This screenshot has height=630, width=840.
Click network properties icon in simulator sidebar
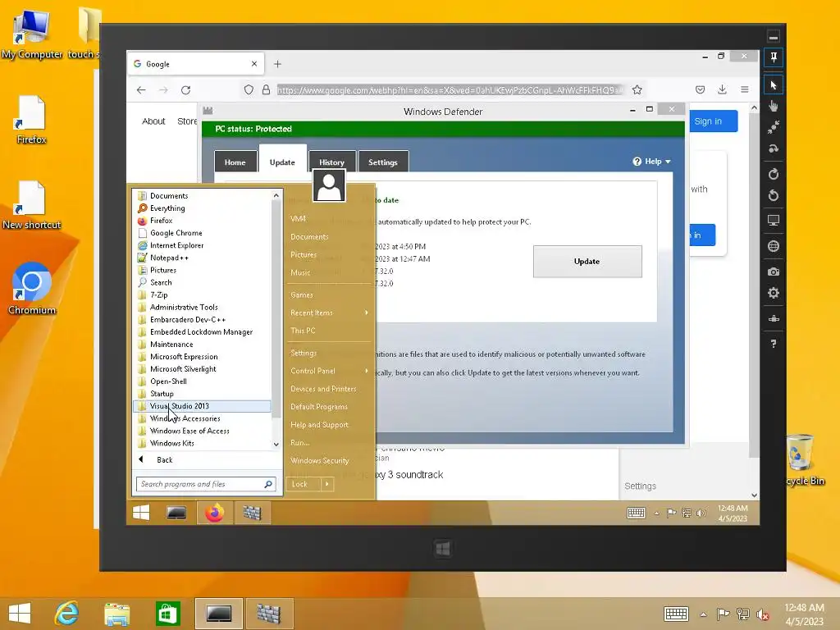point(774,319)
